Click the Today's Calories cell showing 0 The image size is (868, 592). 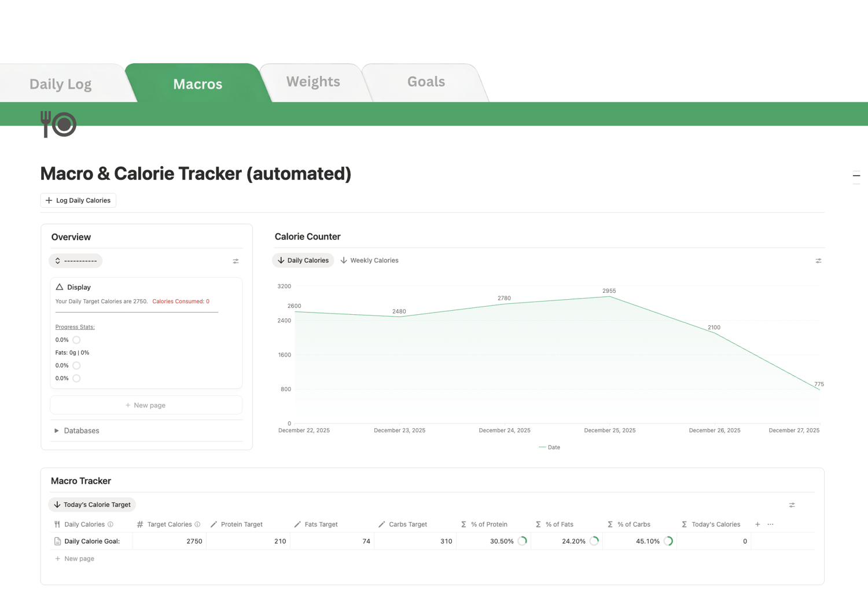[714, 541]
